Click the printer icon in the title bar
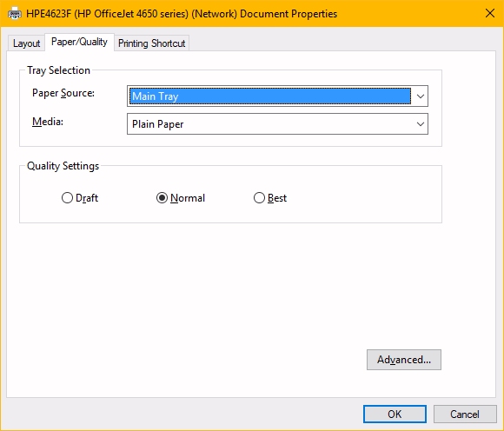The height and width of the screenshot is (431, 504). tap(15, 14)
